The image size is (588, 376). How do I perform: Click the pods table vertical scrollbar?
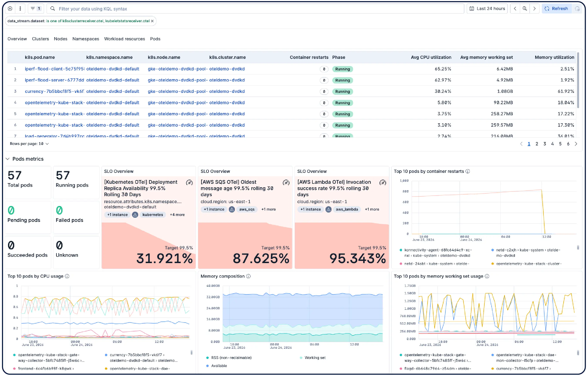coord(578,81)
